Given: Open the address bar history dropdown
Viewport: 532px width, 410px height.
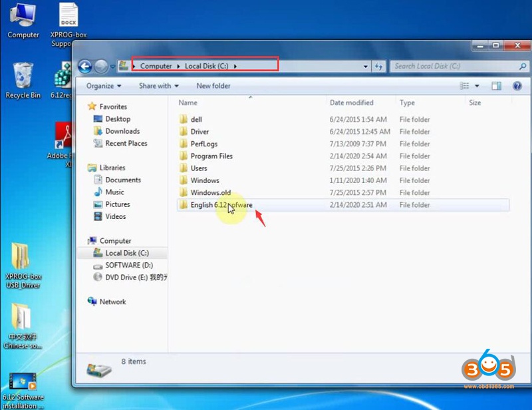Looking at the screenshot, I should pos(365,67).
